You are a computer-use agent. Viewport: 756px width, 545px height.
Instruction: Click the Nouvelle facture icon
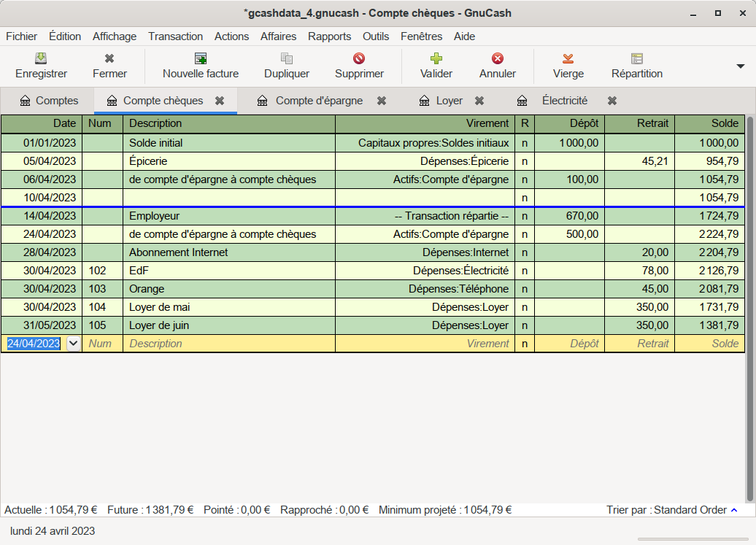[x=201, y=59]
